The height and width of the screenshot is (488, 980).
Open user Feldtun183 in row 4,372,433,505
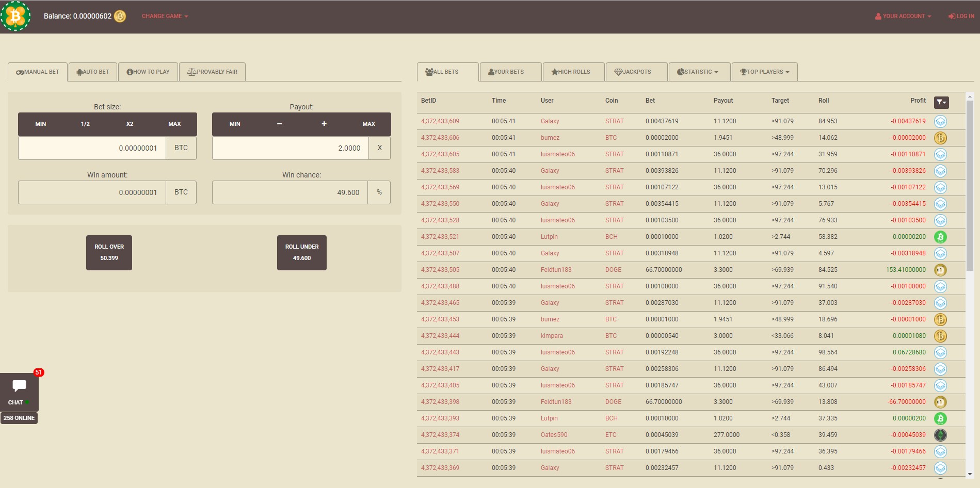point(556,270)
